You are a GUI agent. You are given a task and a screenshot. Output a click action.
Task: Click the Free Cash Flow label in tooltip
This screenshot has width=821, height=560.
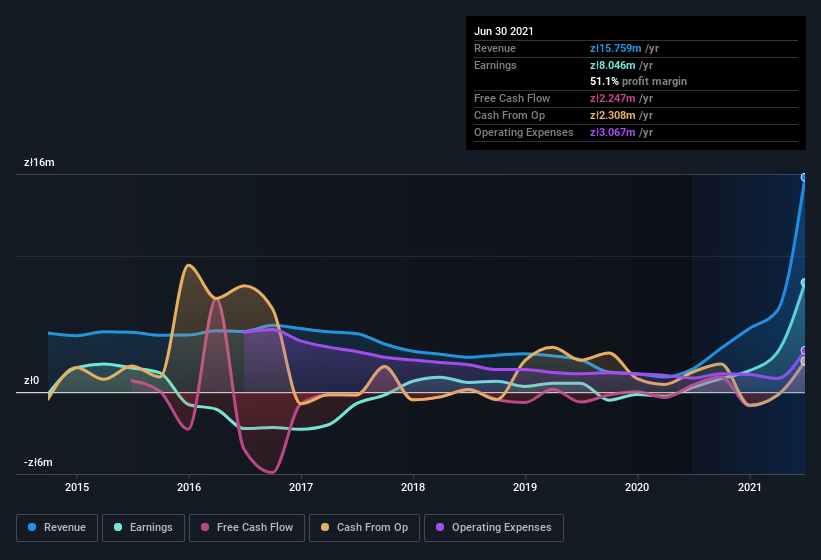click(512, 98)
